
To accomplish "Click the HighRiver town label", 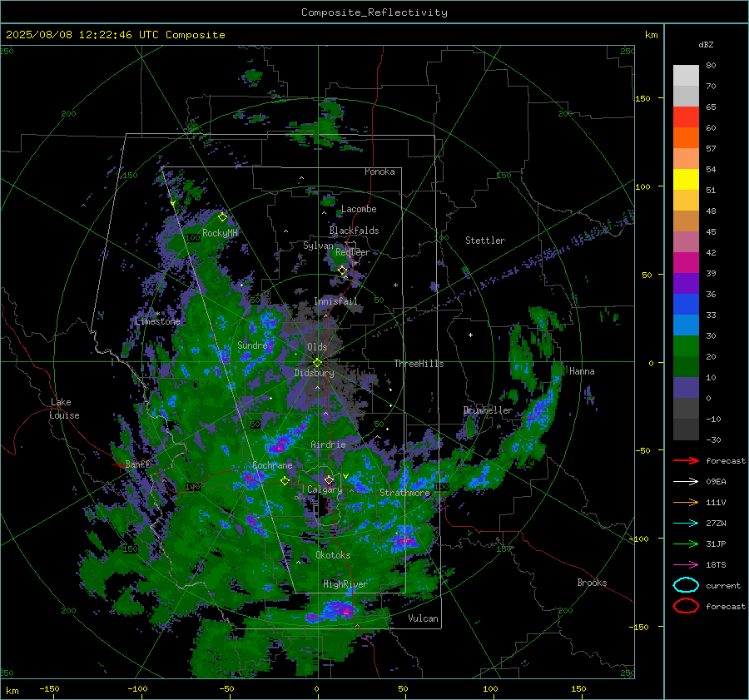I will (x=345, y=584).
